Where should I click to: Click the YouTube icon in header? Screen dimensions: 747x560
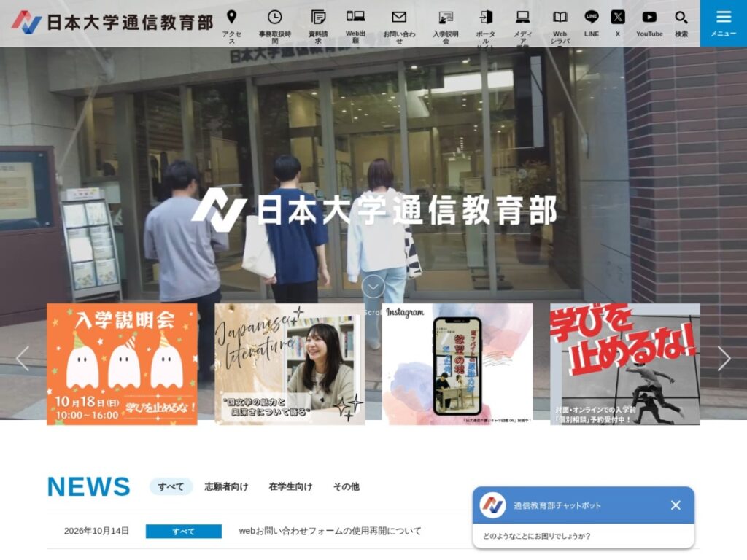click(x=649, y=17)
